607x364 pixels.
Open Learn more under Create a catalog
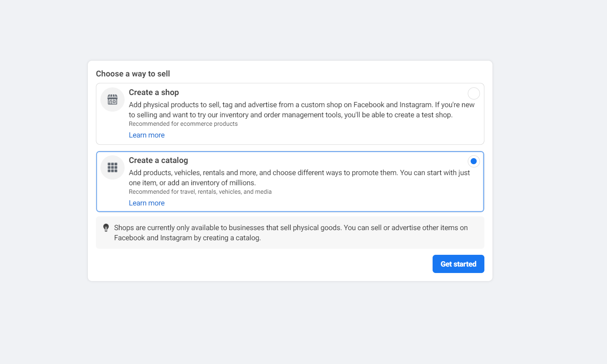(x=146, y=203)
